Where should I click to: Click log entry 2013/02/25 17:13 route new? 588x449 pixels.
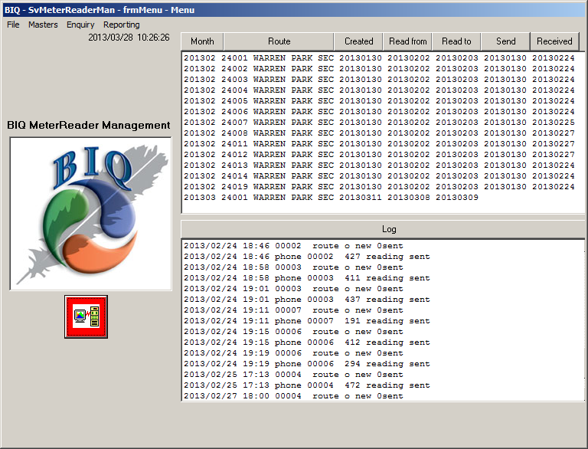[x=294, y=375]
